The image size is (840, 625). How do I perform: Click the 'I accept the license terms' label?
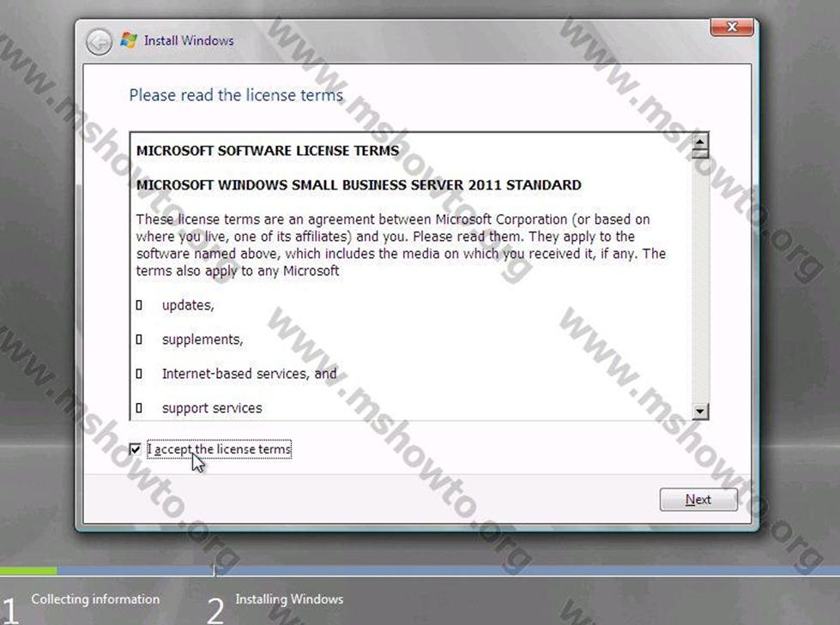pos(219,449)
